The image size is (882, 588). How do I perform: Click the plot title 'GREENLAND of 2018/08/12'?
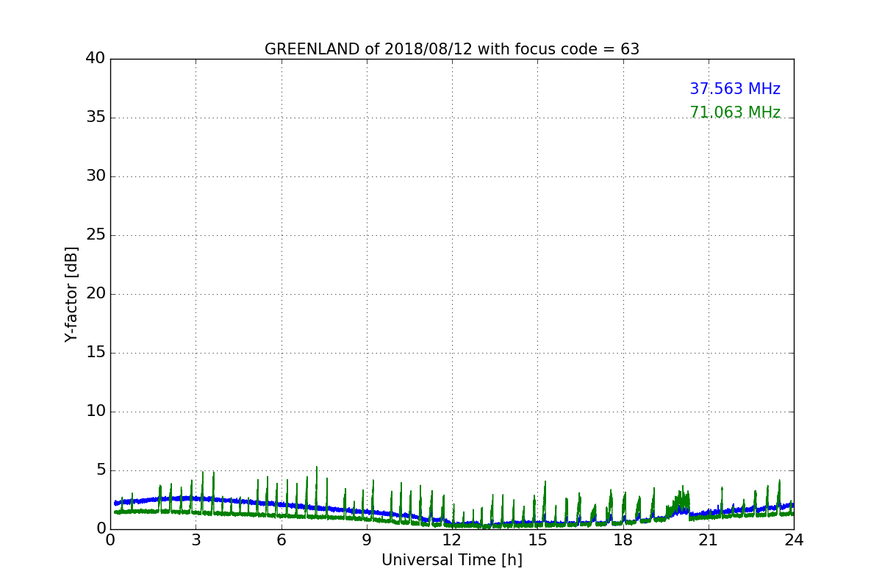click(452, 49)
